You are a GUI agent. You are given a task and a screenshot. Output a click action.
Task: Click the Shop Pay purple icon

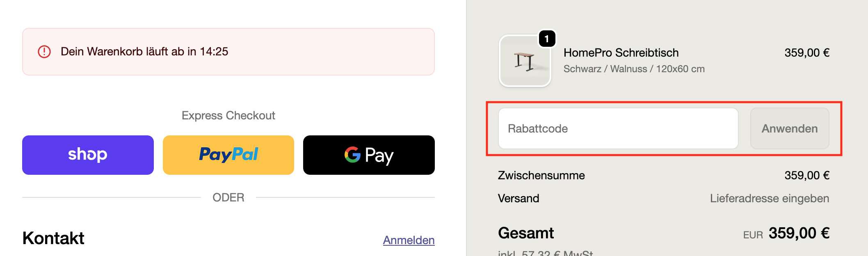pos(87,155)
